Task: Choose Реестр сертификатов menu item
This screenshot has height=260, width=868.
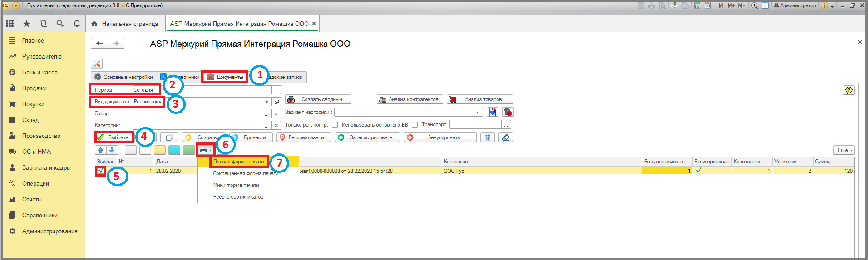Action: pos(249,197)
